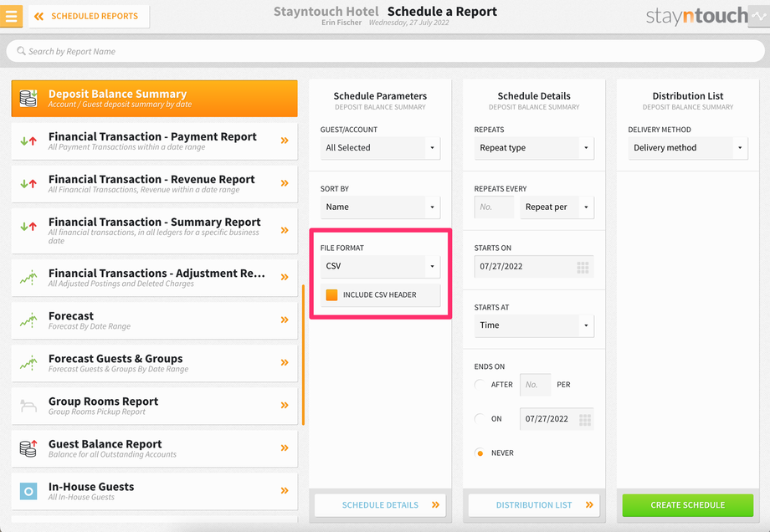
Task: Click the Schedule Details button
Action: point(380,505)
